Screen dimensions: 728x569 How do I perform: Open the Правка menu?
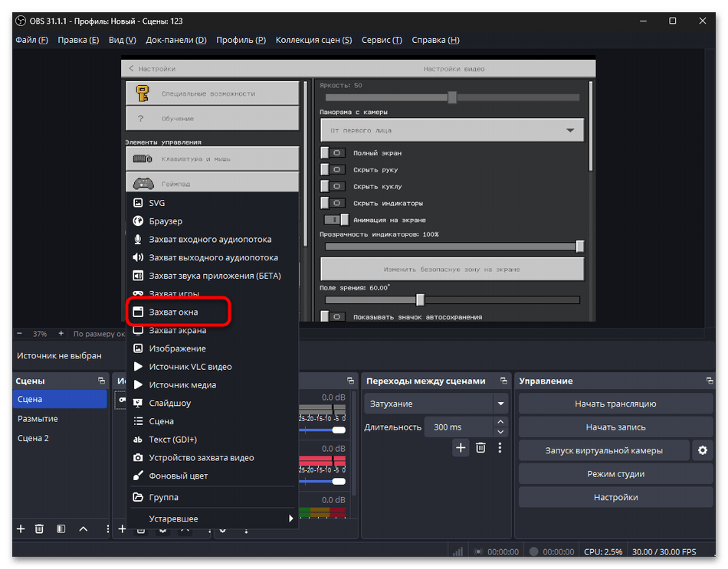click(x=78, y=40)
